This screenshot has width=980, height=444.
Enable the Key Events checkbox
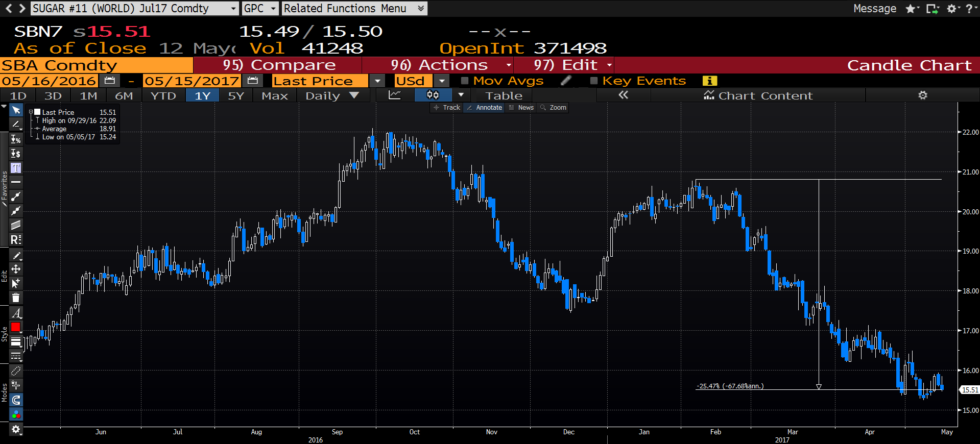593,81
